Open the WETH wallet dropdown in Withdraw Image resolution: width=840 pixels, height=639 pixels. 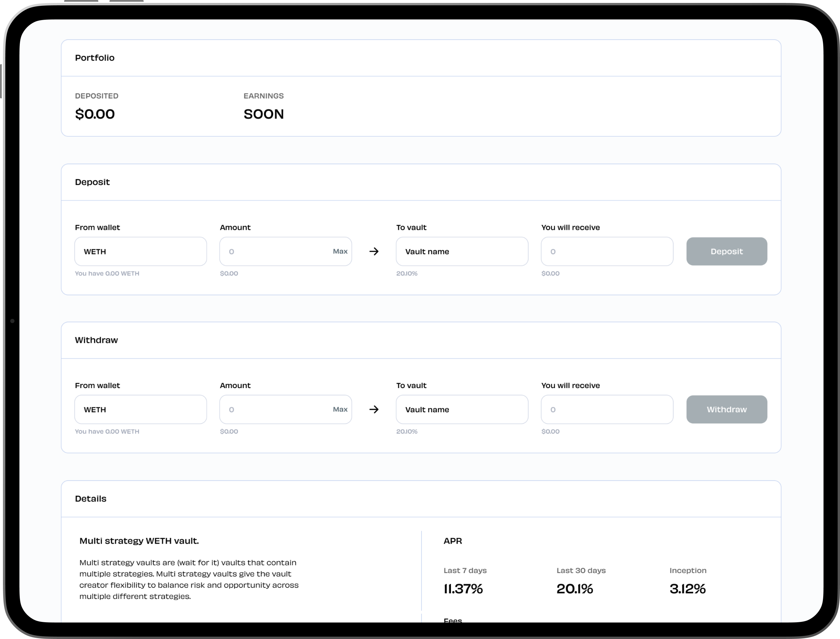tap(140, 409)
